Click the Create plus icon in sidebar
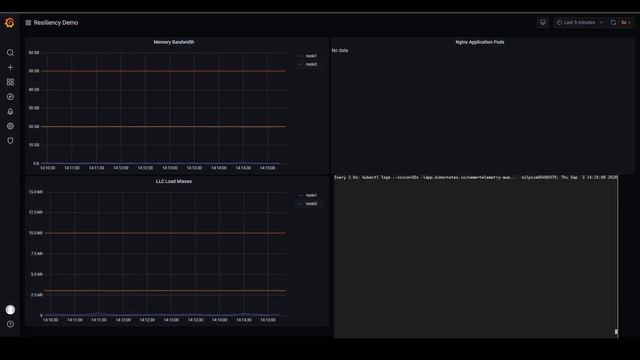This screenshot has height=360, width=640. point(10,67)
